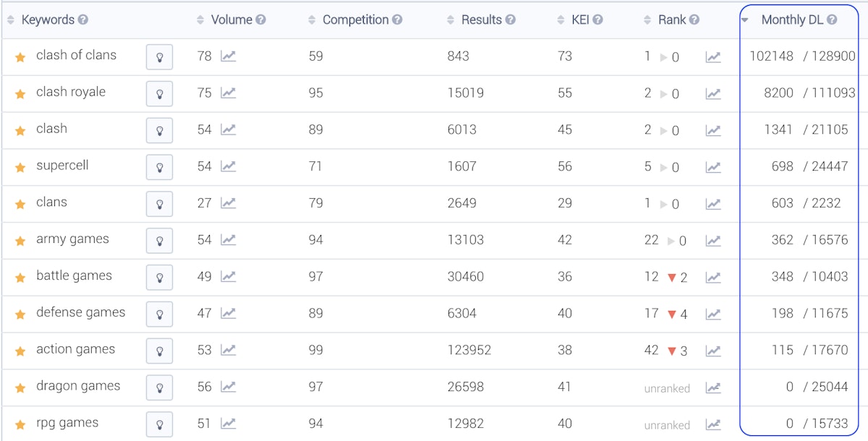Select the defense games keyword

coord(80,312)
